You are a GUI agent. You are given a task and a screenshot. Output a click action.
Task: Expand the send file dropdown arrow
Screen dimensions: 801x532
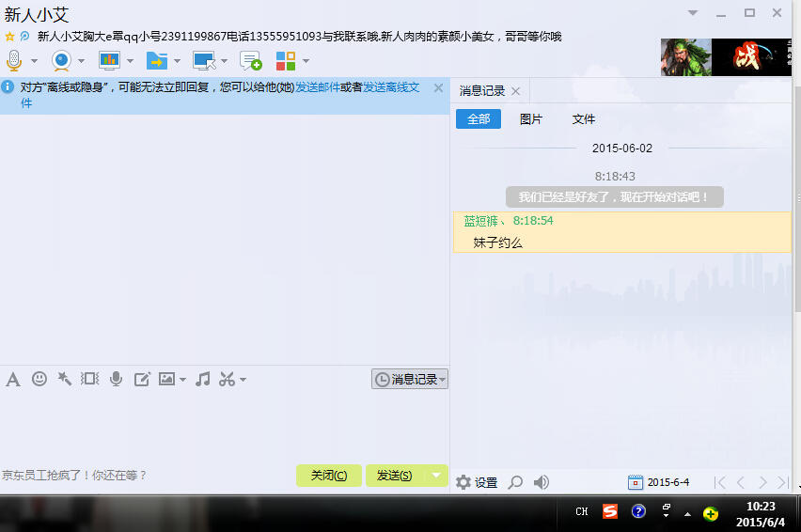click(178, 61)
